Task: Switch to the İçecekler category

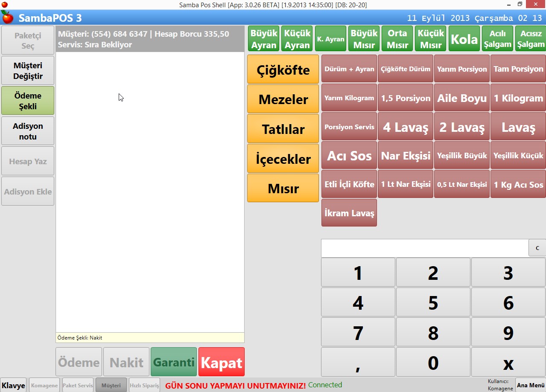Action: 283,159
